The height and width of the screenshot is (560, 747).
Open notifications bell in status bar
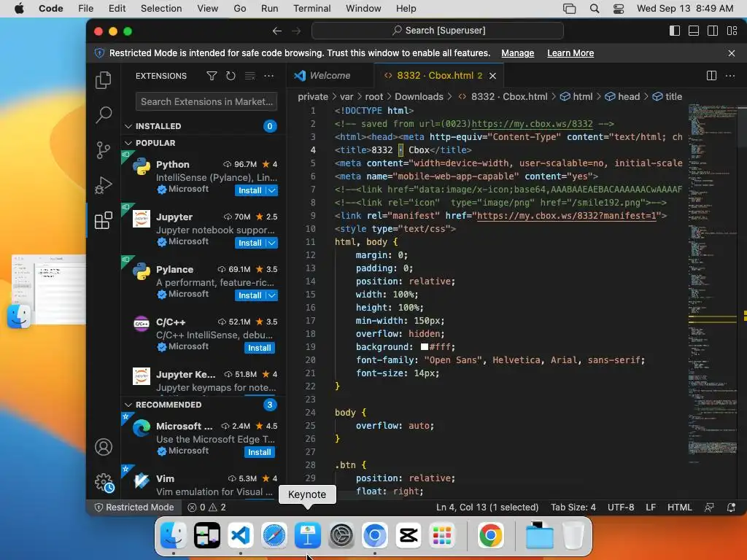coord(731,507)
